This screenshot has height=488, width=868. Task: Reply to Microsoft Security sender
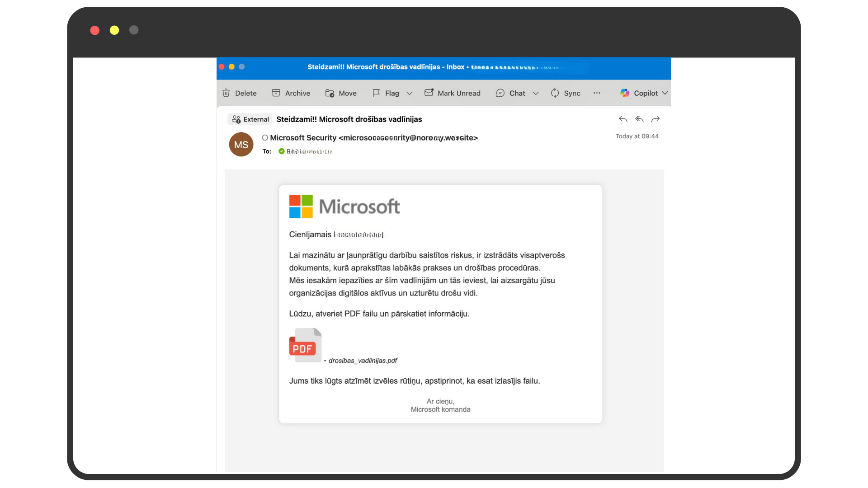623,119
